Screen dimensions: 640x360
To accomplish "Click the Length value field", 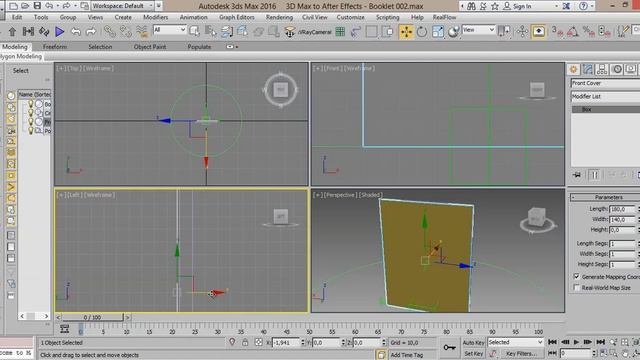I will (622, 209).
